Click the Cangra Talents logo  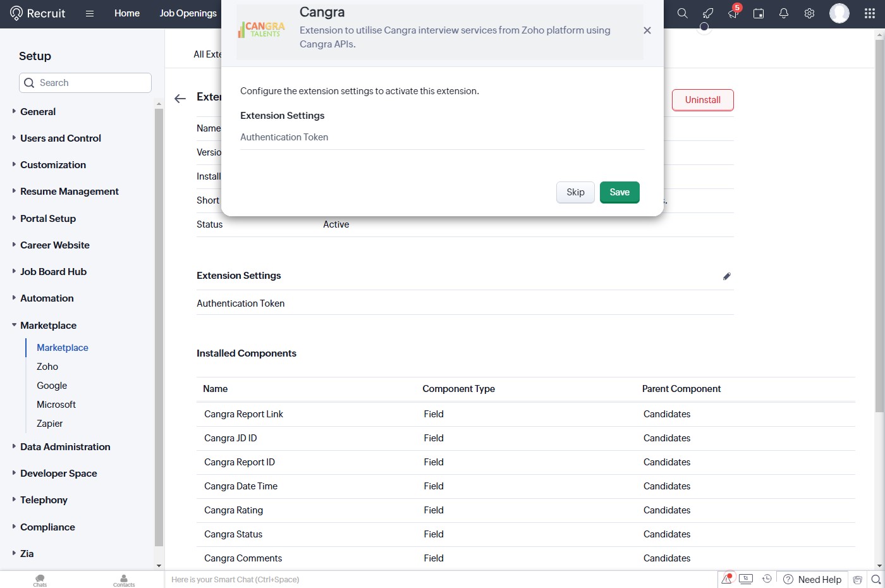[262, 29]
